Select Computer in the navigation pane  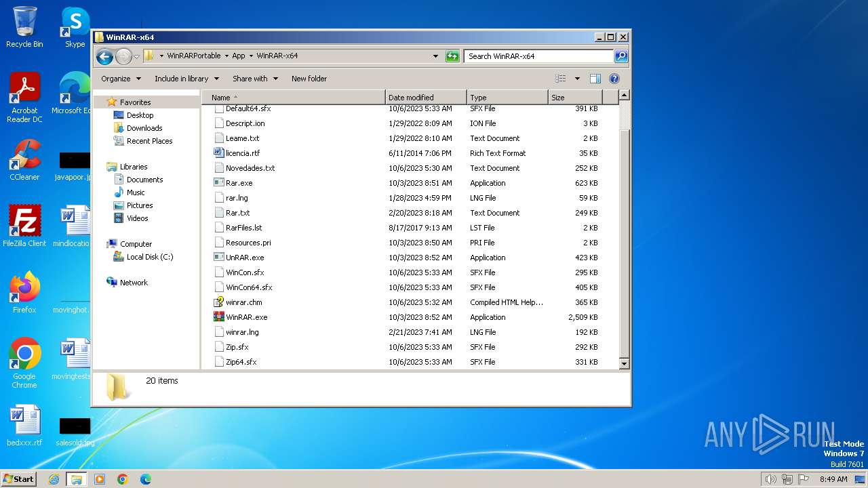pos(136,244)
